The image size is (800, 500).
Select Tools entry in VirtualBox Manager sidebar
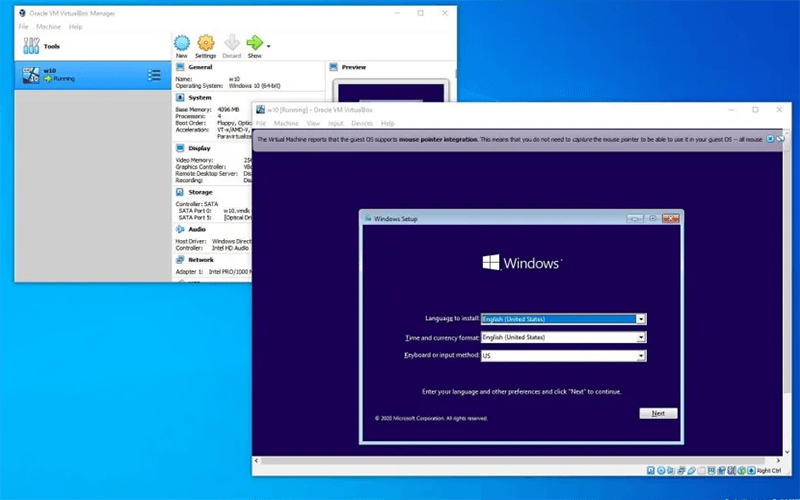(92, 46)
